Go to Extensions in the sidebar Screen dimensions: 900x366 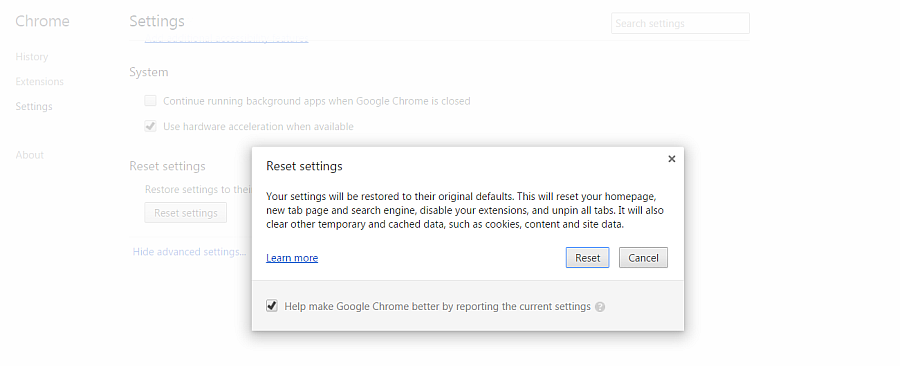tap(40, 81)
